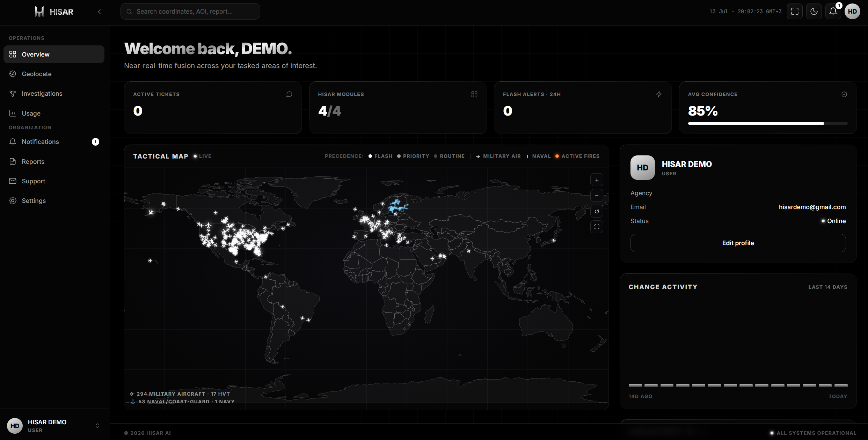The height and width of the screenshot is (440, 868).
Task: Expand tactical map to fullscreen
Action: point(597,227)
